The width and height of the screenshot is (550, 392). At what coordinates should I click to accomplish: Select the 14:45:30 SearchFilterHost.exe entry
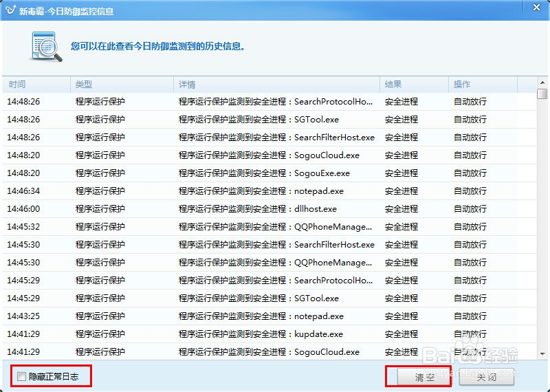tap(269, 245)
